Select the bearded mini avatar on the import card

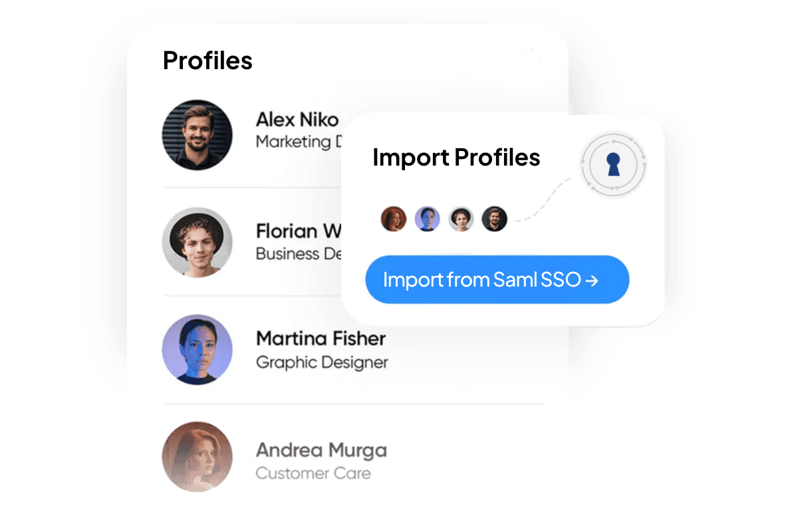pyautogui.click(x=494, y=218)
